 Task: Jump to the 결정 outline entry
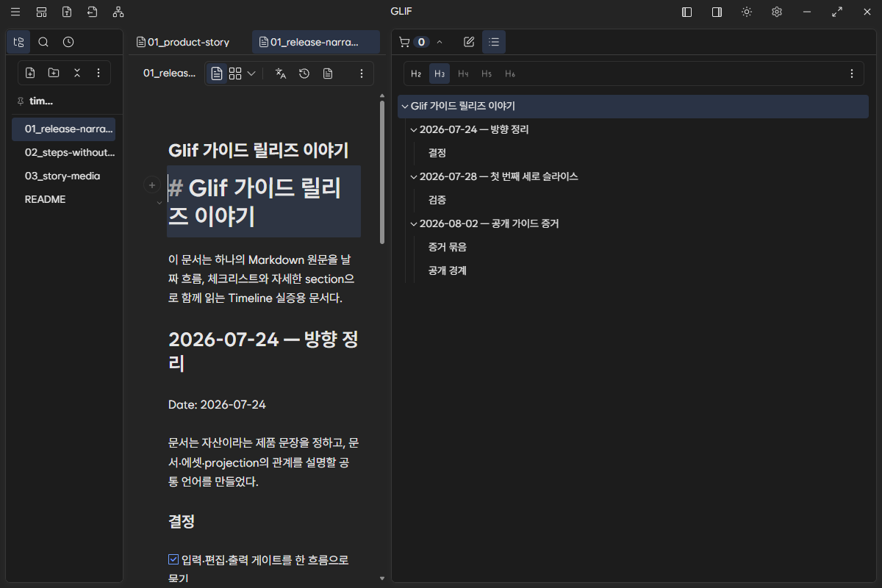[x=437, y=153]
